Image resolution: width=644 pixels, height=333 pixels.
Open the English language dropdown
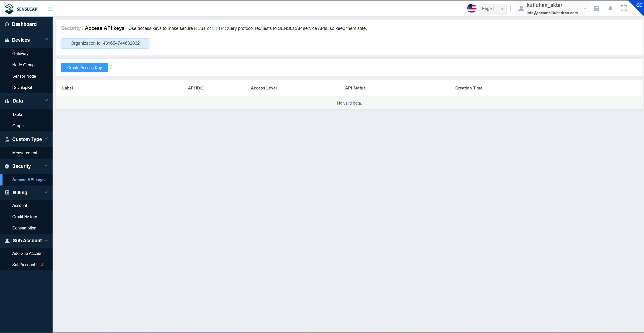click(492, 9)
